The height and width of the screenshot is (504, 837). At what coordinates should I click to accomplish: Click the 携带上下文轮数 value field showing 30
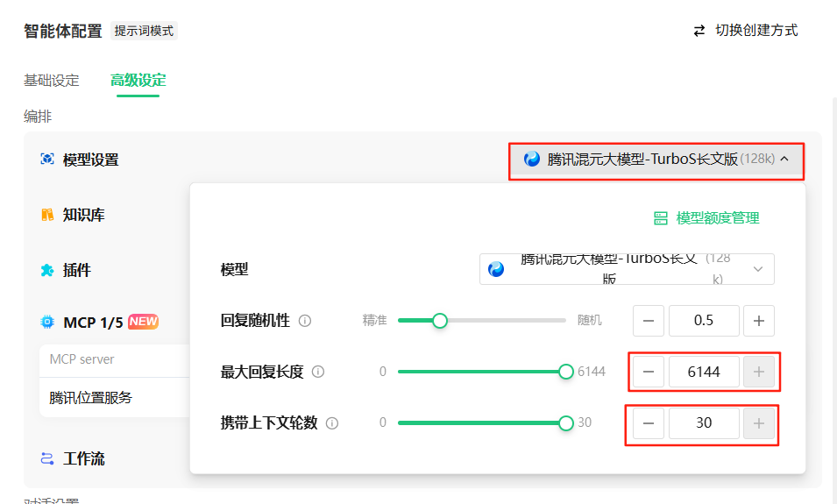tap(704, 423)
